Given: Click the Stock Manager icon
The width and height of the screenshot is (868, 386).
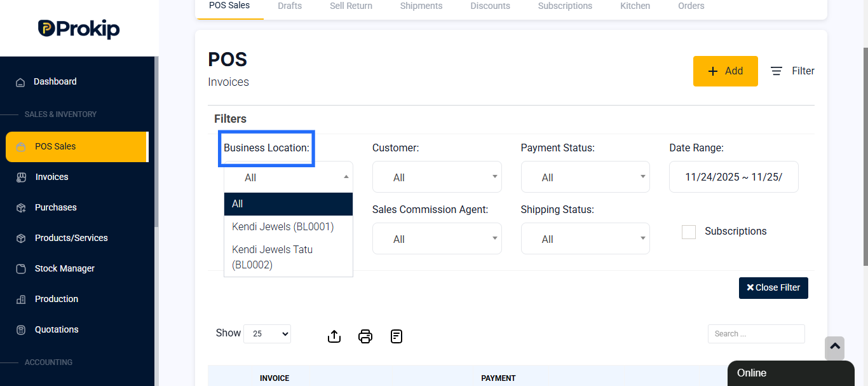Looking at the screenshot, I should tap(21, 269).
